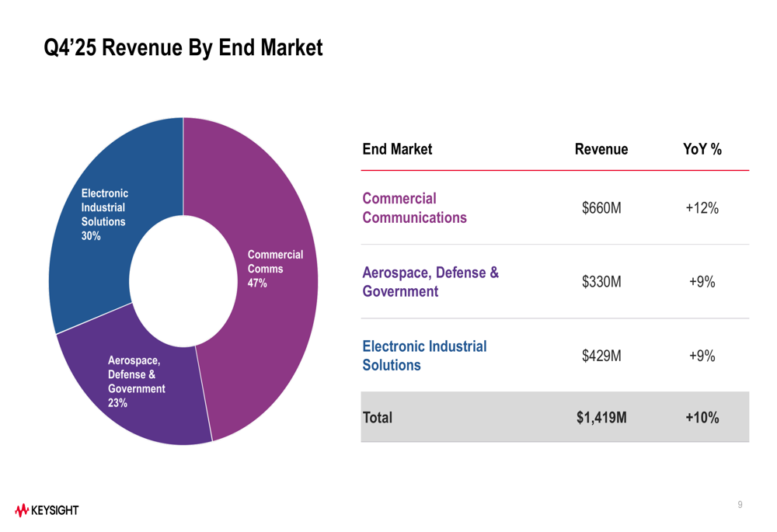The width and height of the screenshot is (777, 532).
Task: Click the white center of the donut chart
Action: (183, 281)
